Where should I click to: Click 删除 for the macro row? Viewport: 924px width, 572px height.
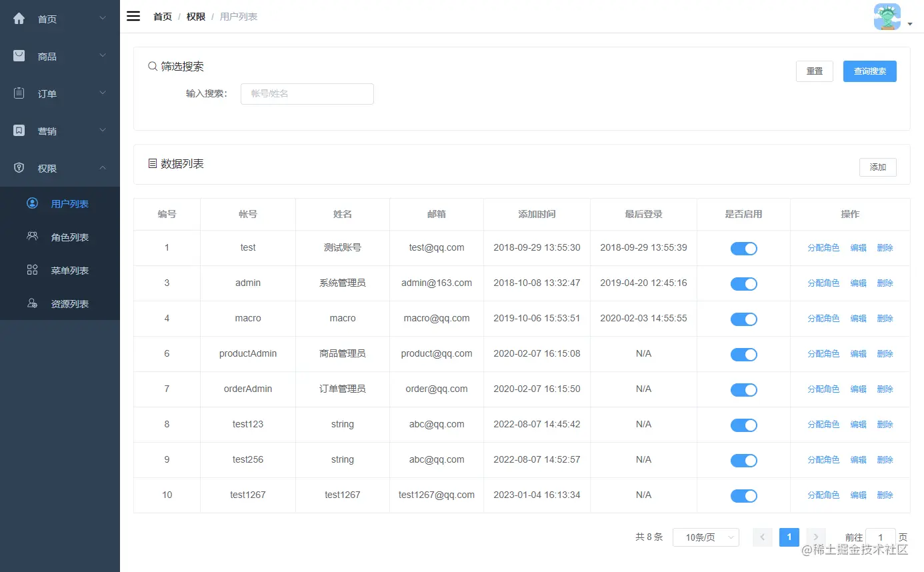(x=885, y=318)
